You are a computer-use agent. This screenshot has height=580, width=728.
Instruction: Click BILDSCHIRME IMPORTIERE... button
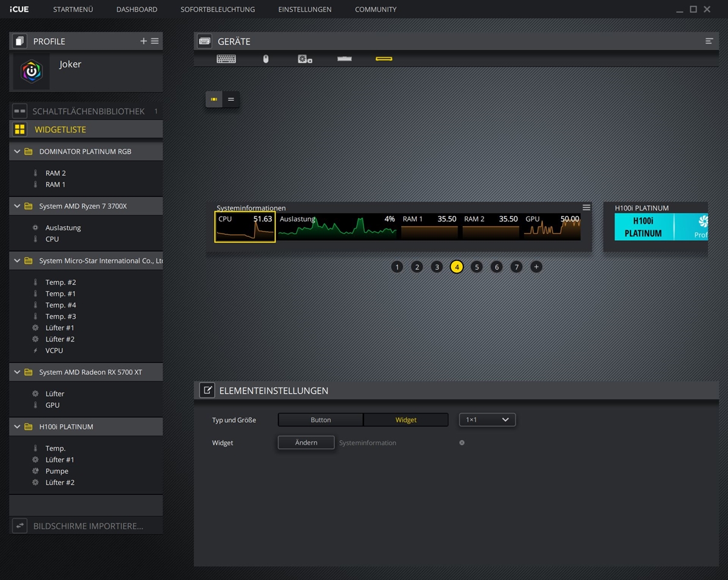[86, 525]
